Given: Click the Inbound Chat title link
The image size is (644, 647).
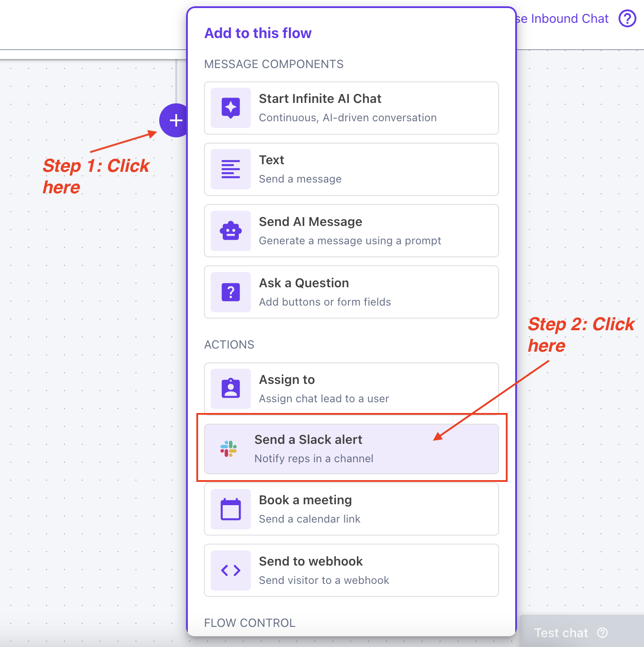Looking at the screenshot, I should point(563,19).
